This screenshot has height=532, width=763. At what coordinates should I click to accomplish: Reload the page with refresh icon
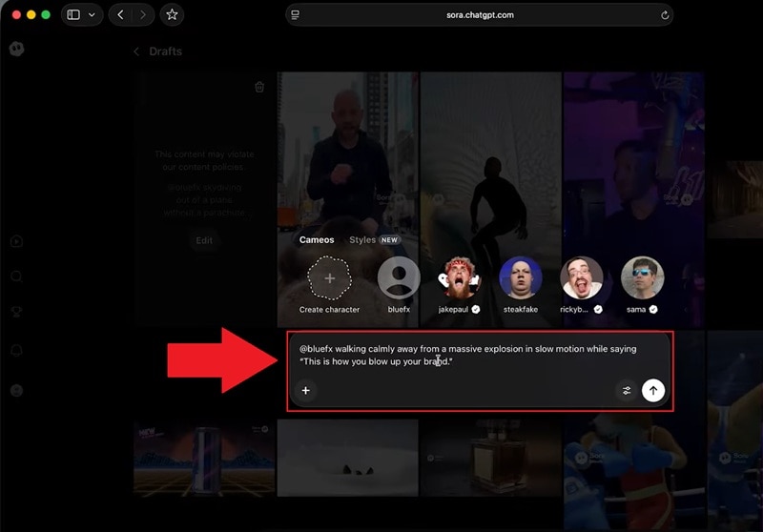(x=665, y=15)
